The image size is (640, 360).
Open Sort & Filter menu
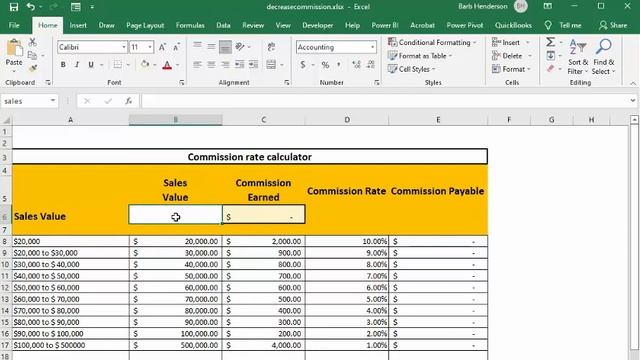[578, 57]
